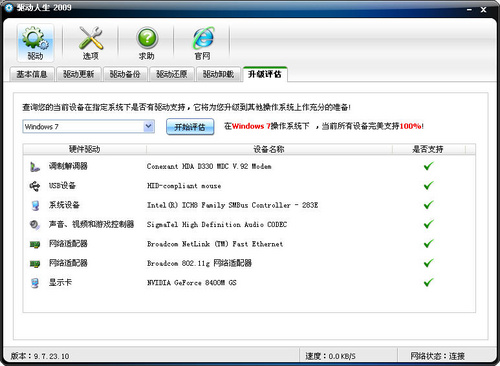Close the 驱动人生 2009 window

[x=483, y=10]
